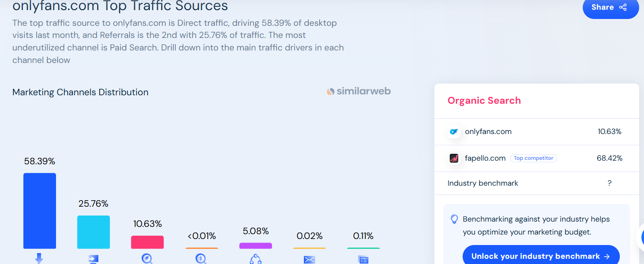Click the lightbulb tip icon
The width and height of the screenshot is (644, 264).
click(x=454, y=219)
